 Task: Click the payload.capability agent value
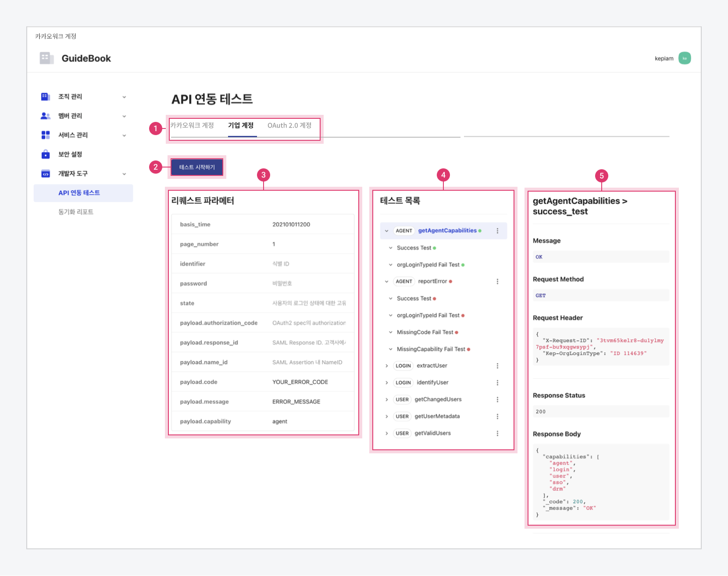[x=280, y=422]
